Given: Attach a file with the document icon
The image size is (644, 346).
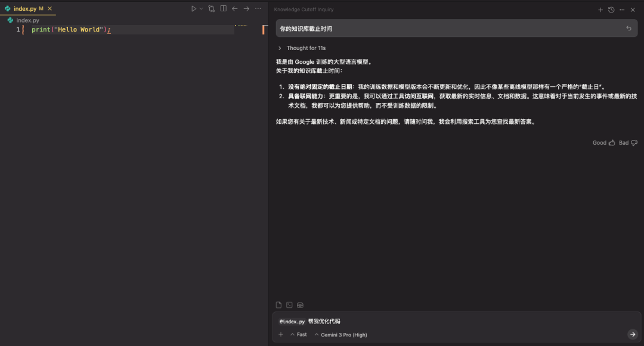Looking at the screenshot, I should pyautogui.click(x=278, y=304).
